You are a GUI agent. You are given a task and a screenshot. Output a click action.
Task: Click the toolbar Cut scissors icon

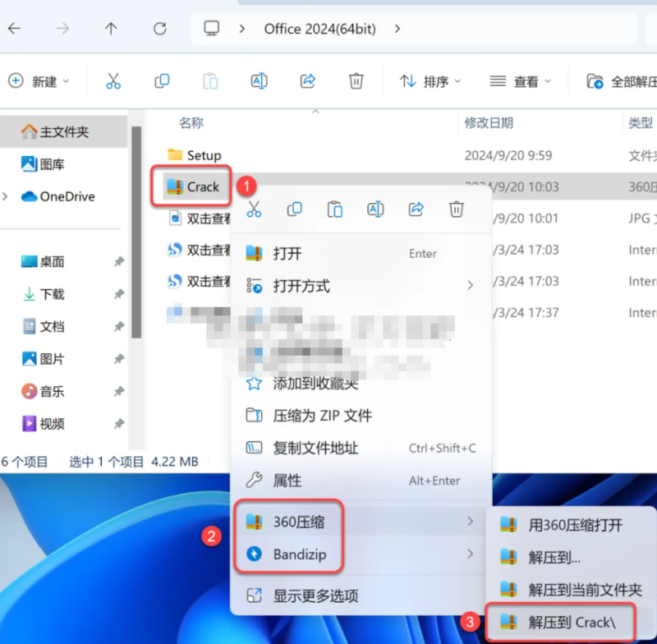(x=113, y=80)
